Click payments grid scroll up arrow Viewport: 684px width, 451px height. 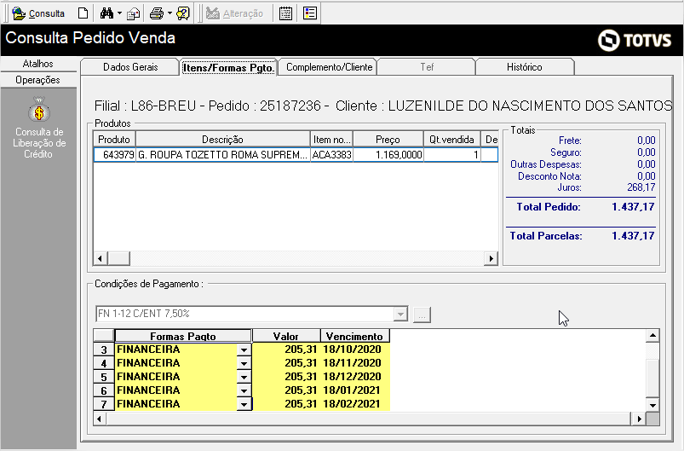click(653, 335)
